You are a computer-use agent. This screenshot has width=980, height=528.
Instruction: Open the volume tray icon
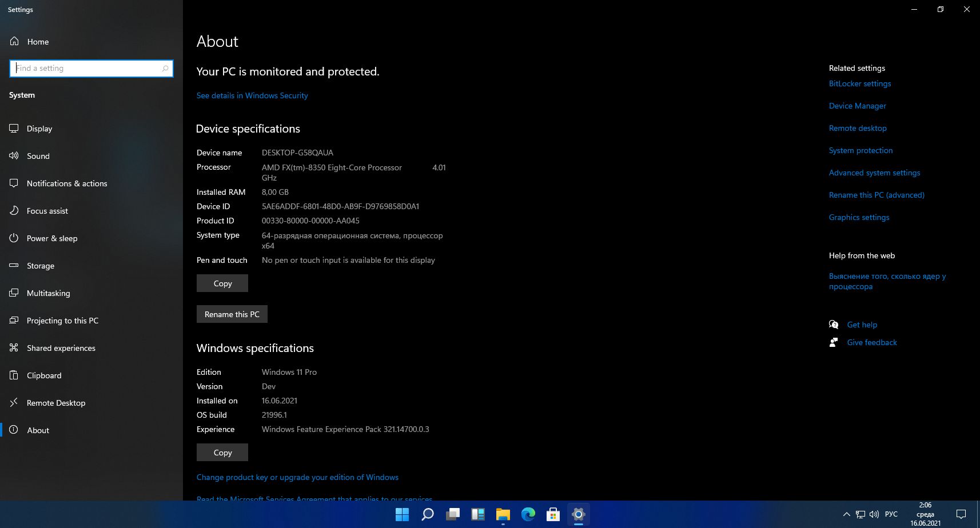tap(874, 514)
